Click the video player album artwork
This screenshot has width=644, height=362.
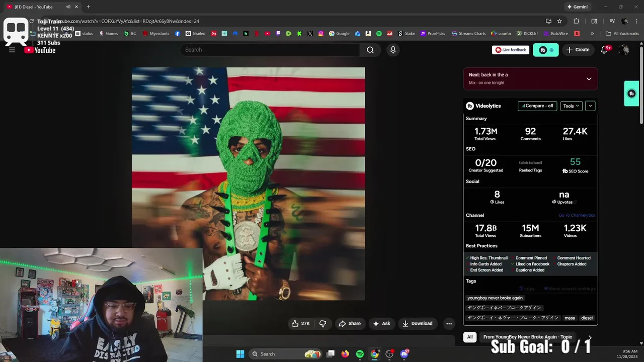pyautogui.click(x=248, y=184)
